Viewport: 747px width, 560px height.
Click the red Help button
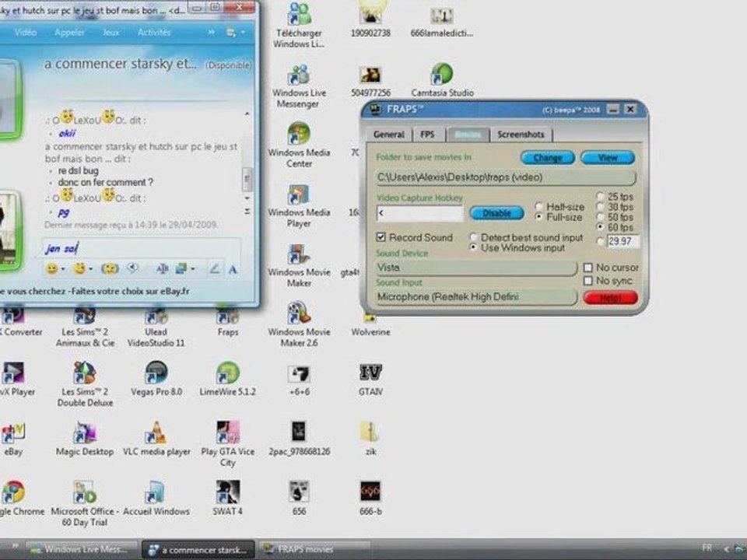tap(610, 298)
